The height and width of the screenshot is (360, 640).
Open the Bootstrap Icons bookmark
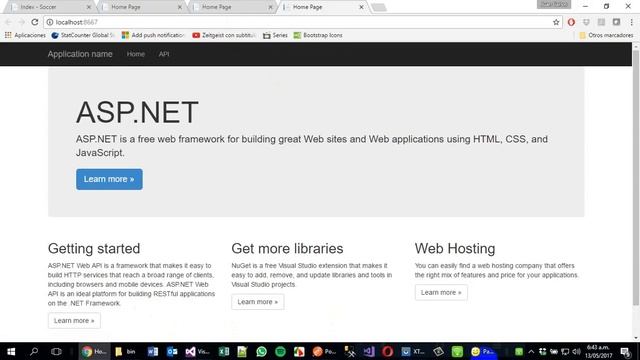pyautogui.click(x=318, y=36)
